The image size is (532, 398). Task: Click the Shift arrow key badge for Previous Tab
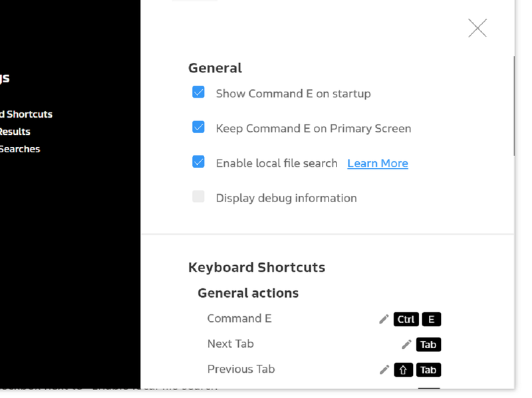(x=404, y=369)
